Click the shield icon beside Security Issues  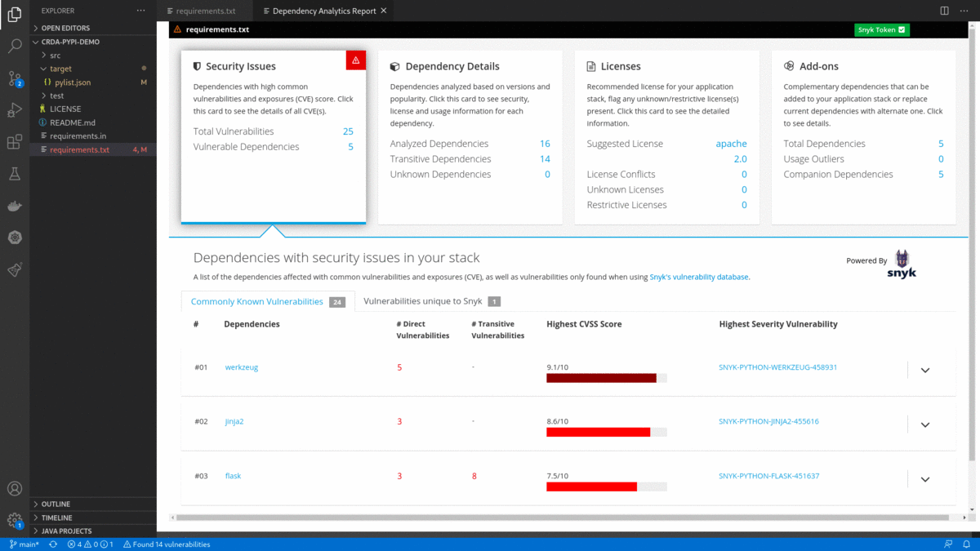pos(197,66)
